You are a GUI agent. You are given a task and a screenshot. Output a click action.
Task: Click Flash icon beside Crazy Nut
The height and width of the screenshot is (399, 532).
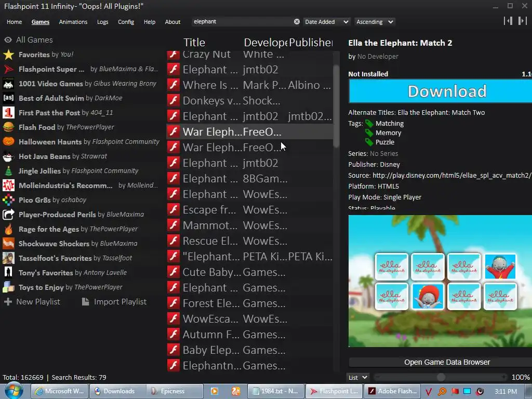pyautogui.click(x=174, y=54)
